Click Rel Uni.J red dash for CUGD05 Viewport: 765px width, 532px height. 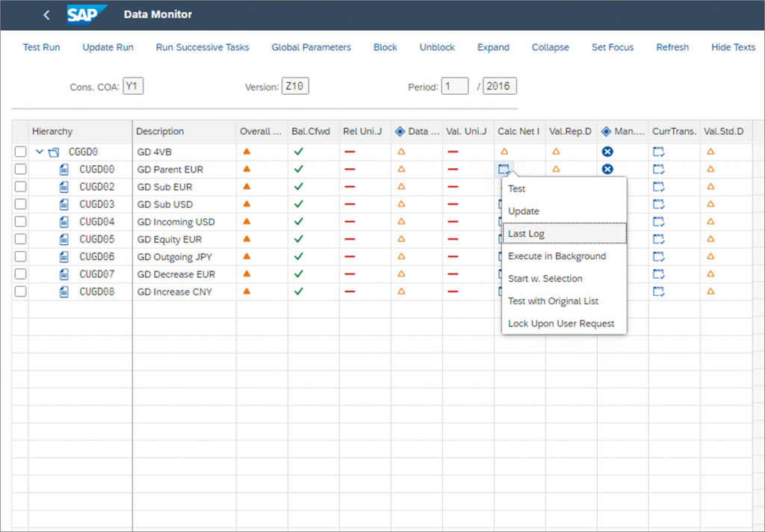(350, 239)
